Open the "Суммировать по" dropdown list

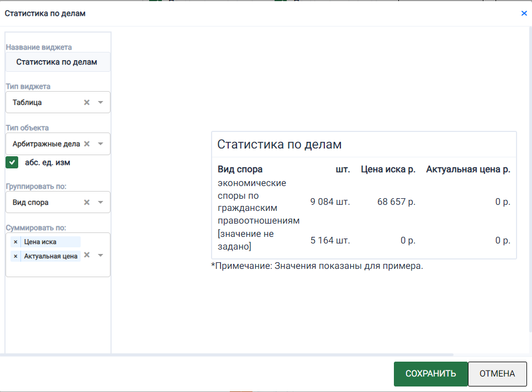click(x=101, y=256)
